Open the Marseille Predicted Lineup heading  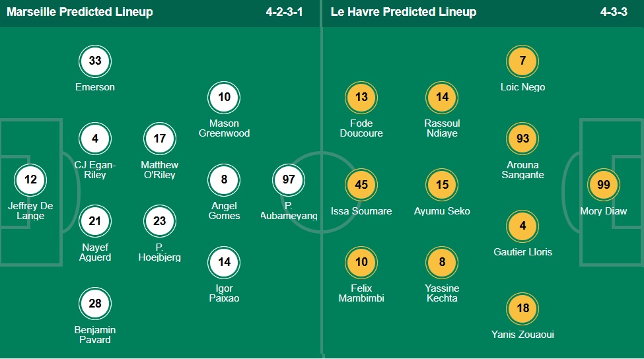[x=80, y=12]
